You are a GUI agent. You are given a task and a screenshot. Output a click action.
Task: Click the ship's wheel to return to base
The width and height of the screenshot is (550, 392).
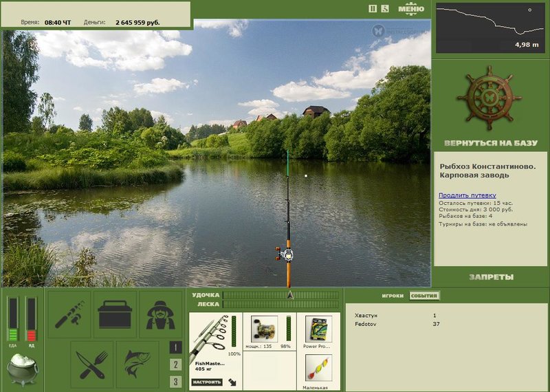tap(489, 98)
